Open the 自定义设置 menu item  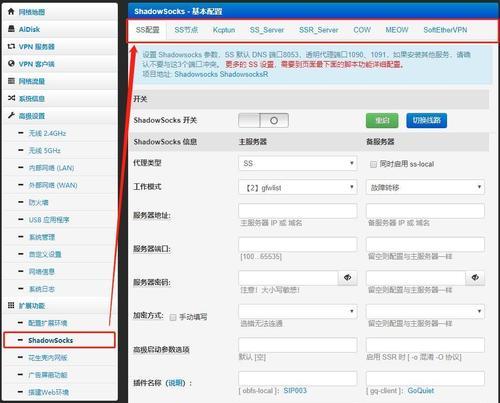click(45, 254)
